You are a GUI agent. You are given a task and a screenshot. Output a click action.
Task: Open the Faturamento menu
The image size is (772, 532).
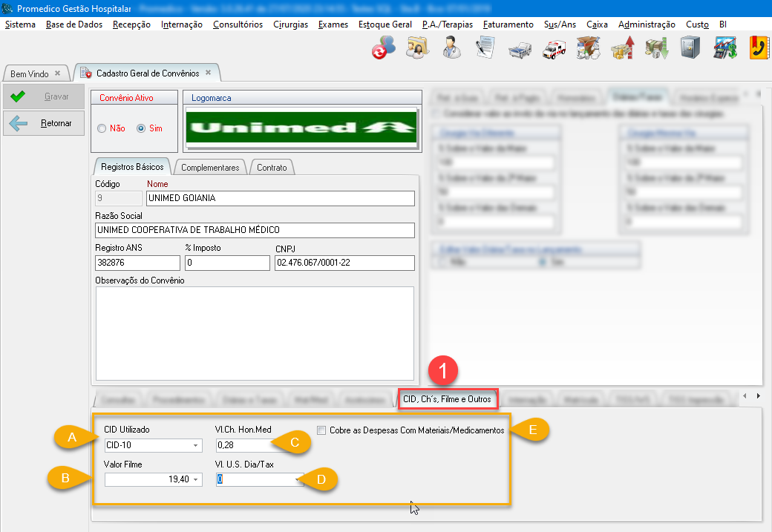508,24
